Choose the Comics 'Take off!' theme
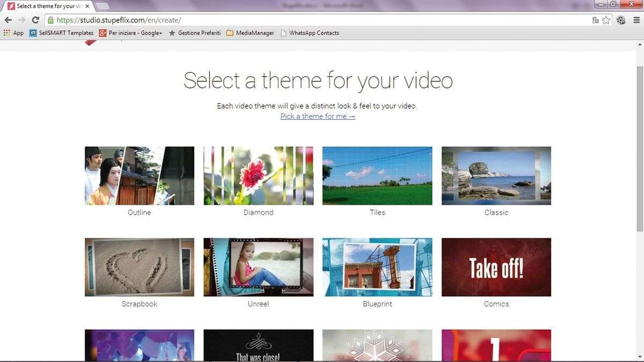This screenshot has width=644, height=362. pyautogui.click(x=496, y=267)
